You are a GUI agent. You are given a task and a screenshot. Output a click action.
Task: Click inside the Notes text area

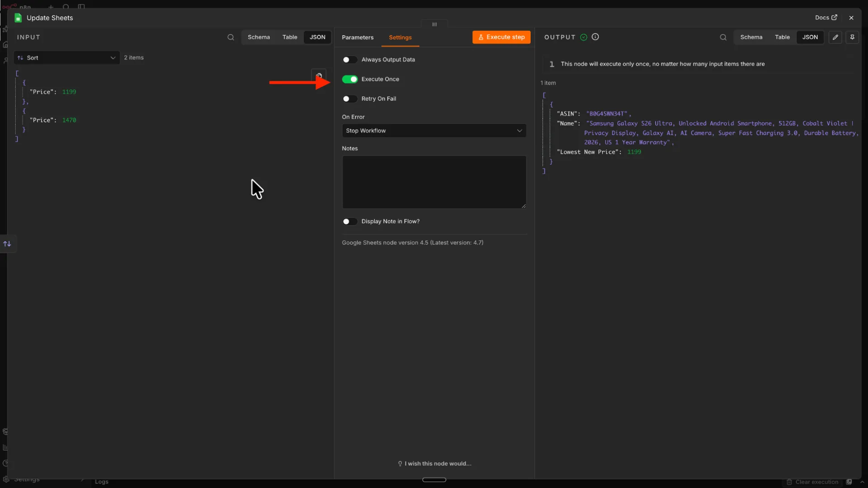(434, 182)
